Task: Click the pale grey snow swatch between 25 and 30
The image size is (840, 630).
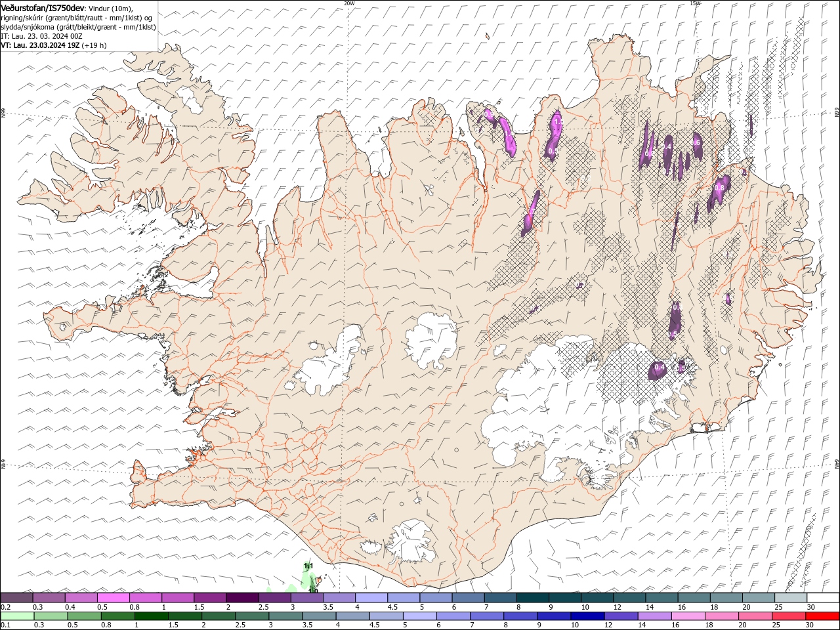Action: pyautogui.click(x=791, y=597)
